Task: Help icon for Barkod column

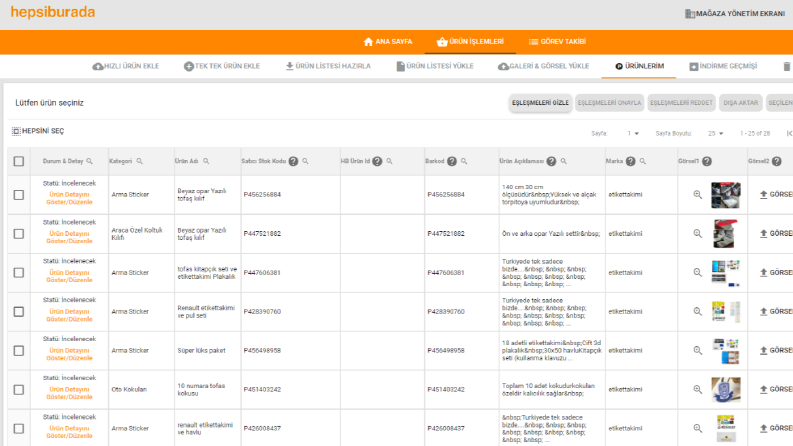Action: tap(452, 161)
